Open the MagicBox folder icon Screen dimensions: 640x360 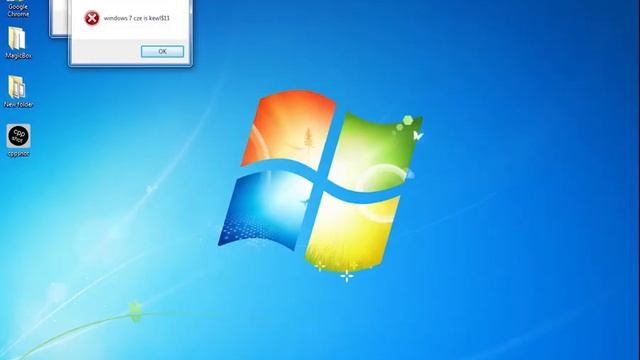18,42
